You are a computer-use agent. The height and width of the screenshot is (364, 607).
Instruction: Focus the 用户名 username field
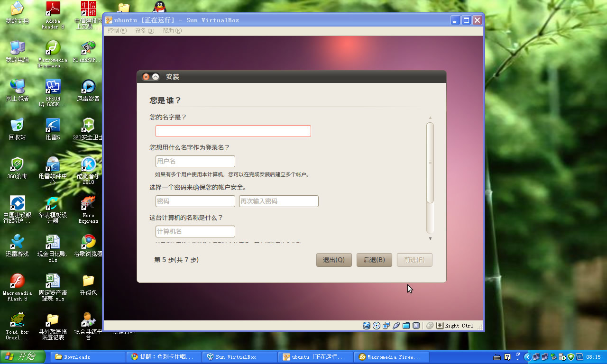click(195, 161)
